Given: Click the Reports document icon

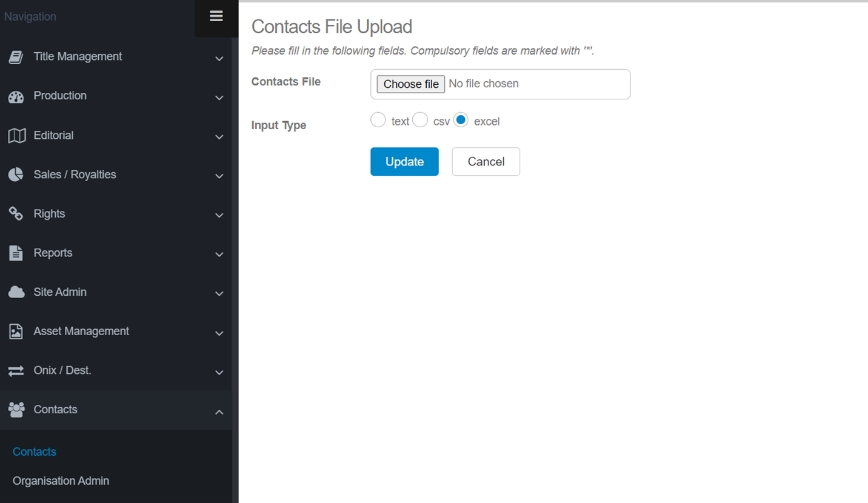Looking at the screenshot, I should [x=16, y=253].
